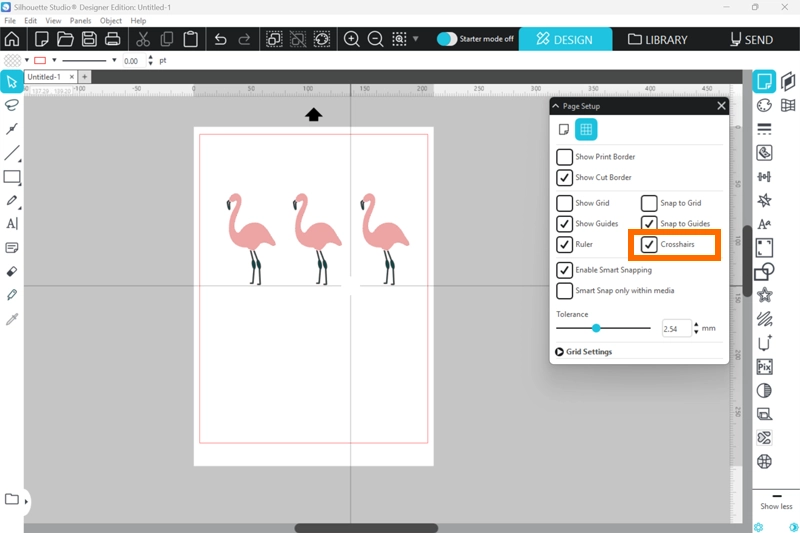Click the SEND button
The width and height of the screenshot is (800, 533).
coord(751,40)
